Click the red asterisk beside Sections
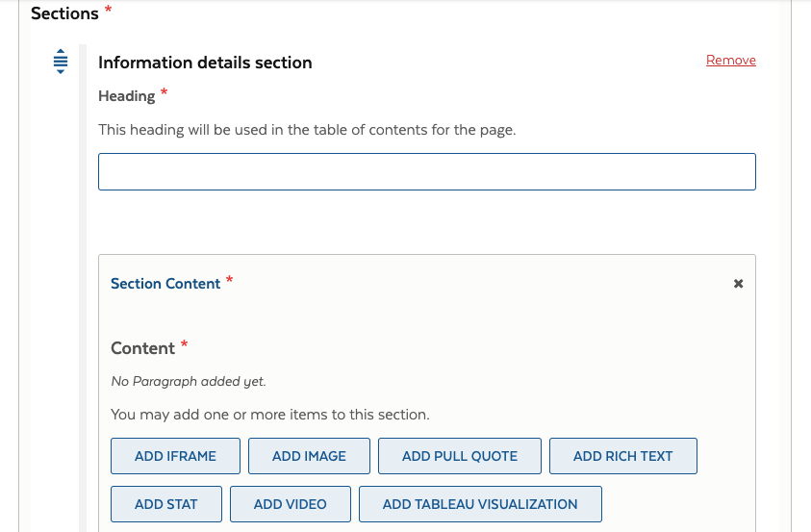Image resolution: width=811 pixels, height=532 pixels. pyautogui.click(x=108, y=10)
